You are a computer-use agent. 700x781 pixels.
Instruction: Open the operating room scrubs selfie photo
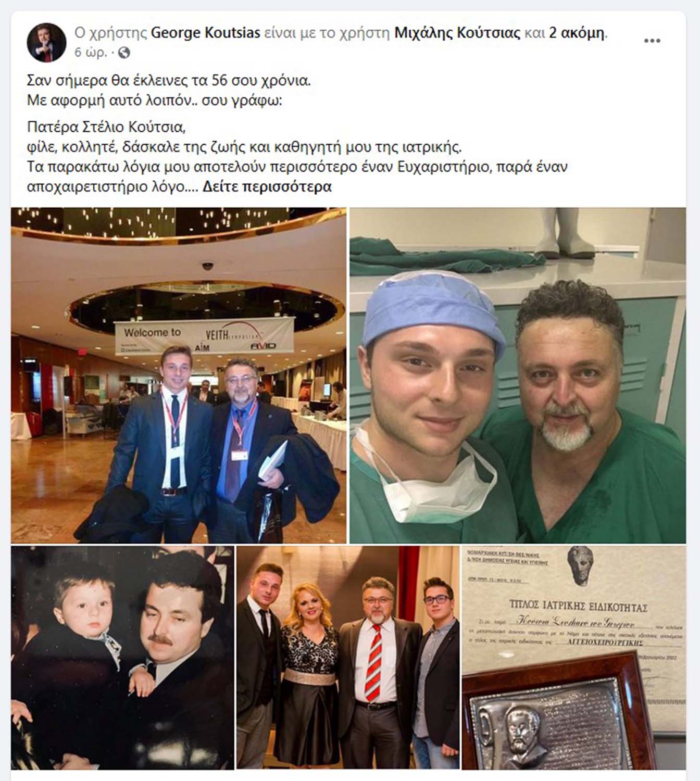tap(518, 375)
